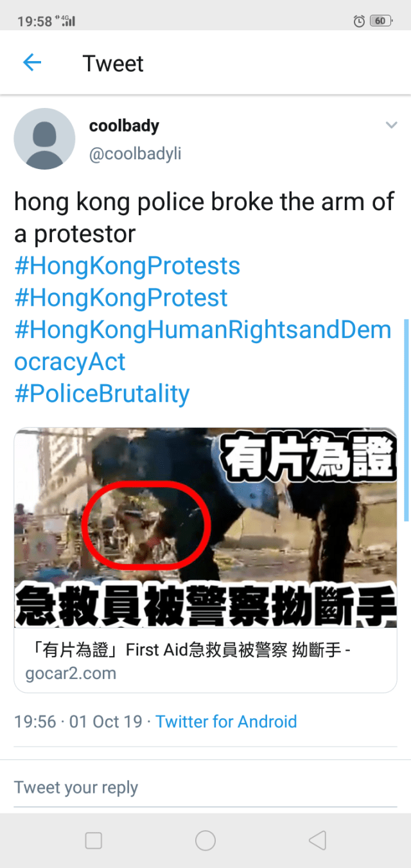The image size is (411, 868).
Task: Tap Android recent apps square button
Action: [x=94, y=840]
